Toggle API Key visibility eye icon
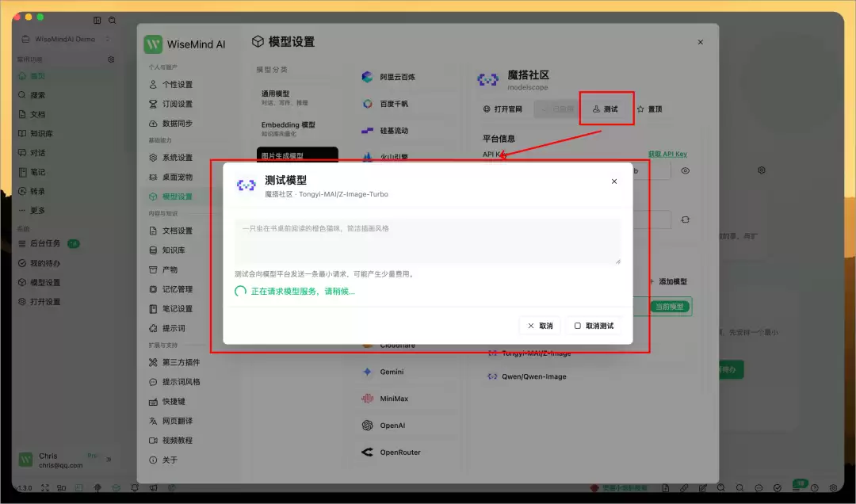Image resolution: width=856 pixels, height=504 pixels. (685, 171)
